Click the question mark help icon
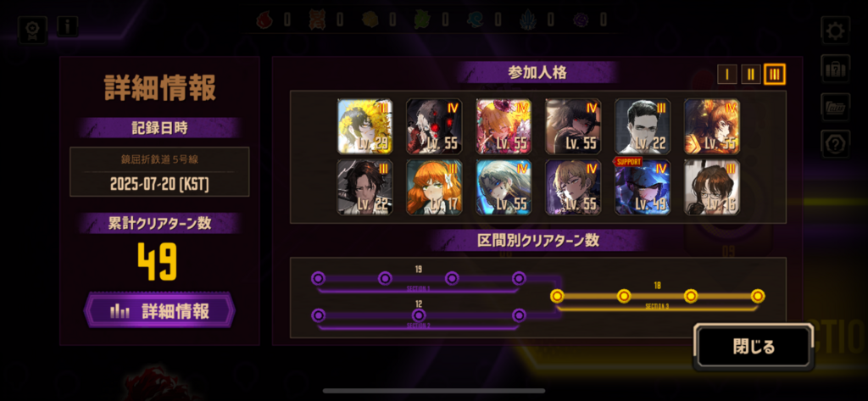This screenshot has width=868, height=401. coord(835,144)
